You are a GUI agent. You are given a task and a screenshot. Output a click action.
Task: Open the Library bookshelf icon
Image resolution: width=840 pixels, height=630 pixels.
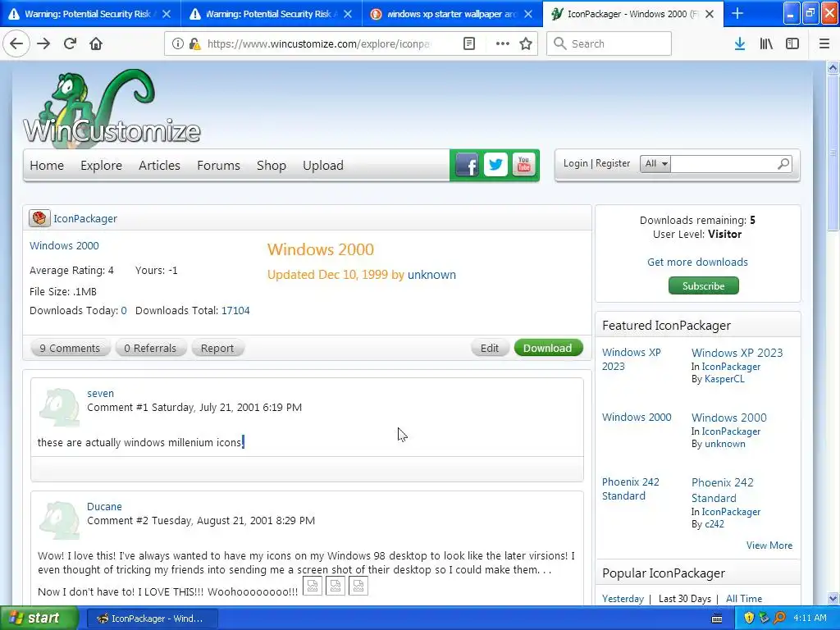(x=766, y=43)
